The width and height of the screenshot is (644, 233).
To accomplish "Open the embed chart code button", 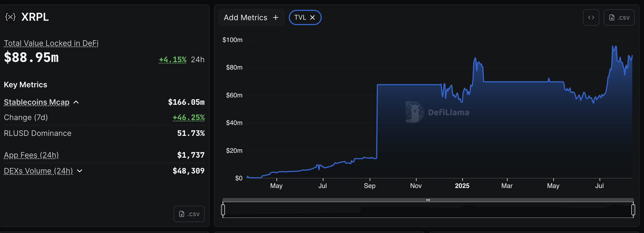I will (x=591, y=17).
